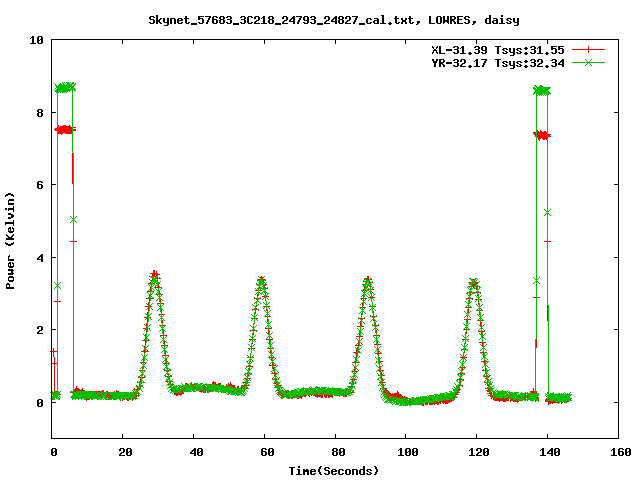Click the 20 tick label on x-axis

[123, 452]
